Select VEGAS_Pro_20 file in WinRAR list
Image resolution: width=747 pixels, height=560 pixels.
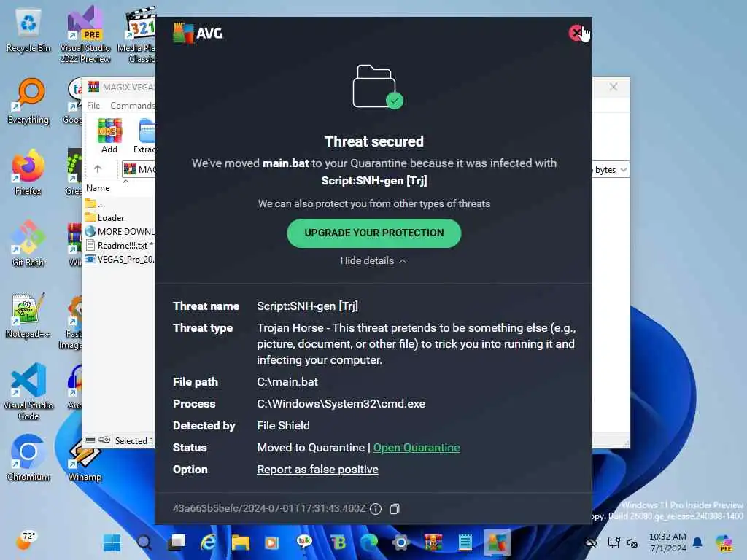point(119,260)
